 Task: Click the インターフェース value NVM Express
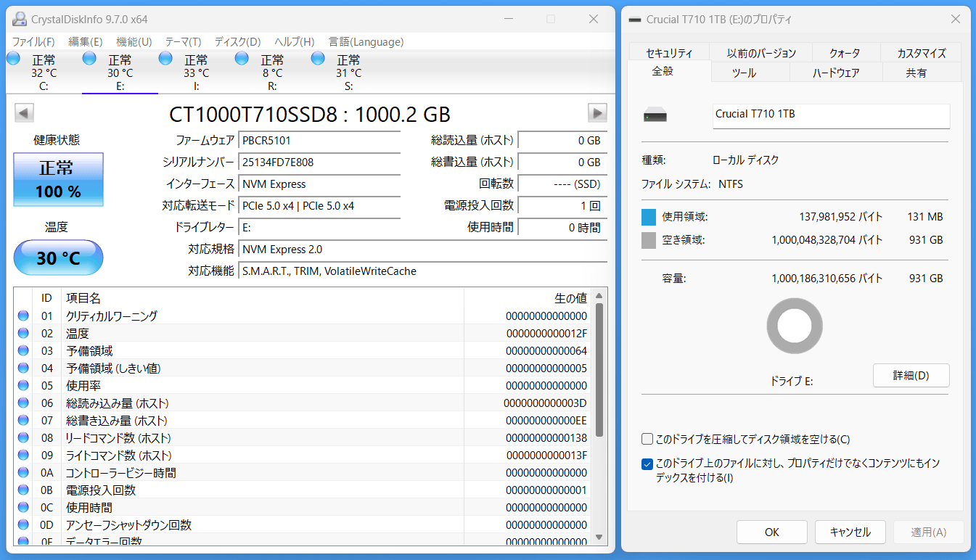(319, 184)
